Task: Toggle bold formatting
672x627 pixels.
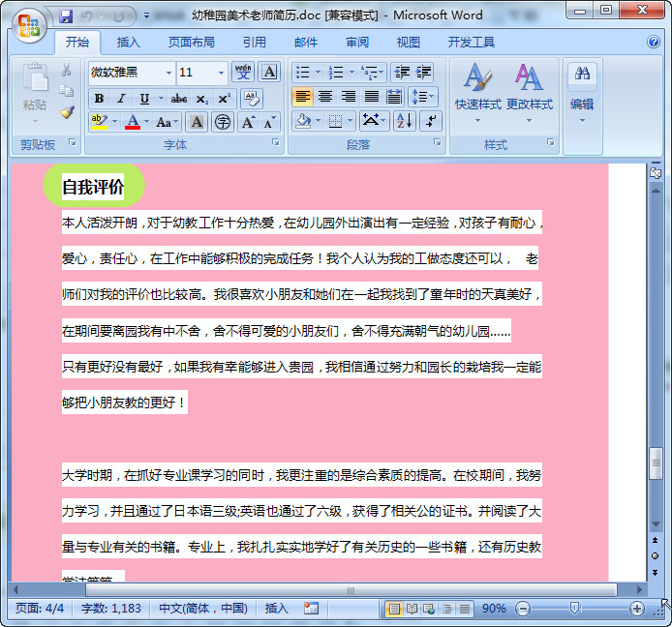Action: pos(99,99)
